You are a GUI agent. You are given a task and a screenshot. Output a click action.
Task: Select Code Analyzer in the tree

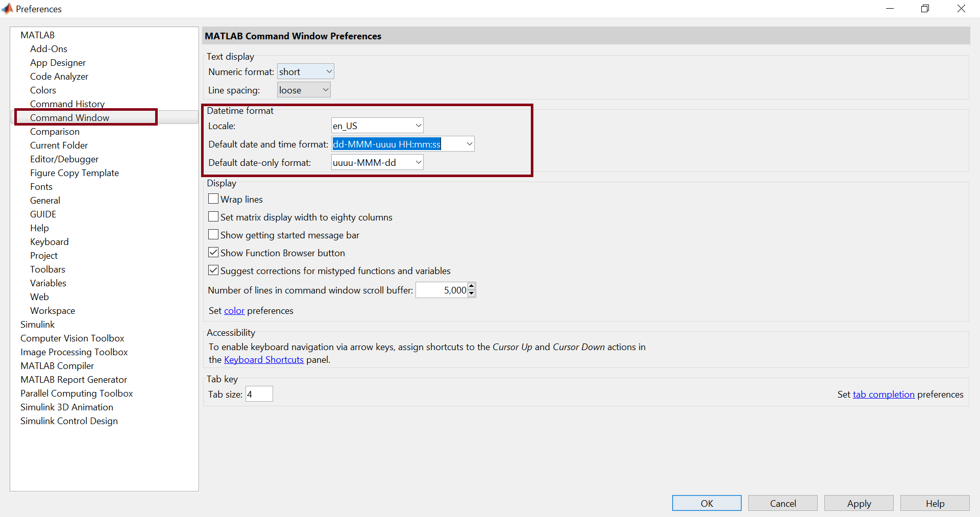pos(59,76)
